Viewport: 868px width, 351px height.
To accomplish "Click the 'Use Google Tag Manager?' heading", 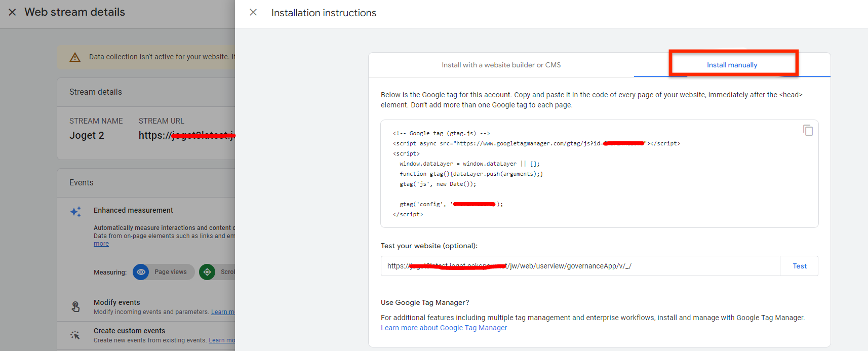I will 425,302.
